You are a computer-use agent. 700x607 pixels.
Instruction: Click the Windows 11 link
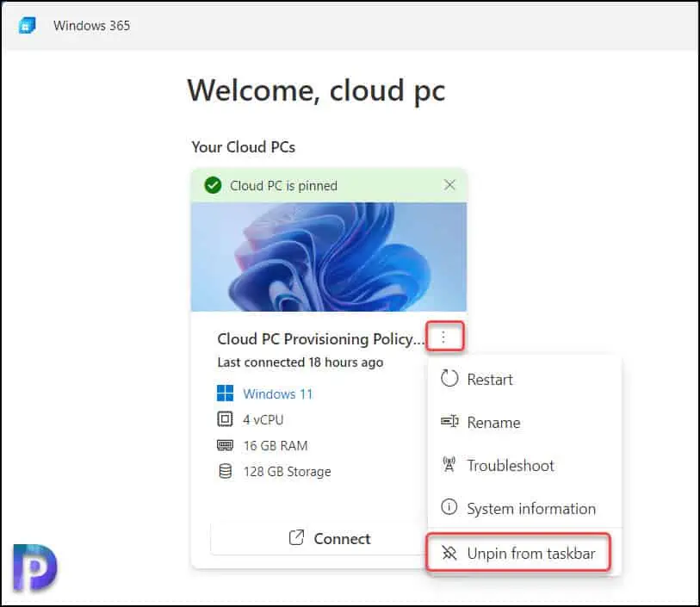pos(278,394)
